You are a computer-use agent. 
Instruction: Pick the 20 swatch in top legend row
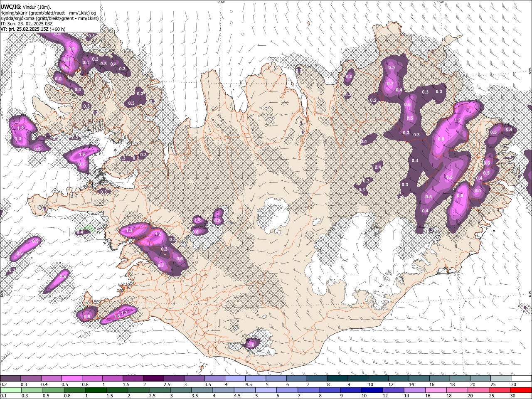tap(480, 379)
